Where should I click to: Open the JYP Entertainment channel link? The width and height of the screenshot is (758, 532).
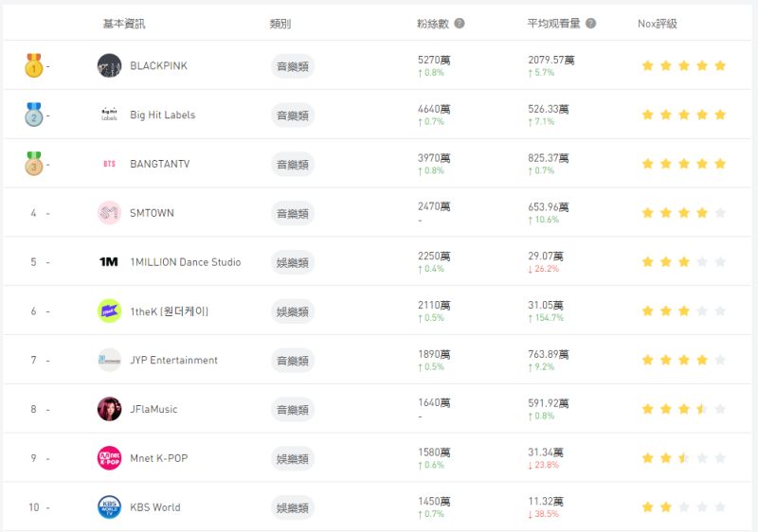coord(173,360)
